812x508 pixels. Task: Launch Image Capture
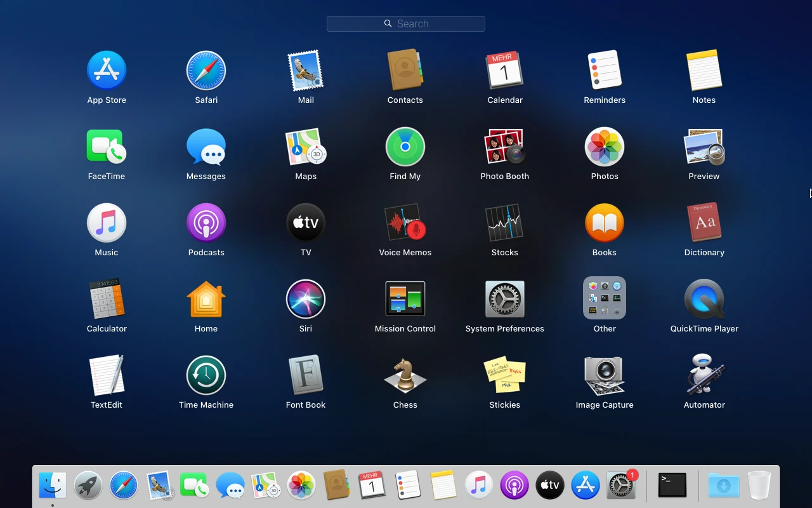pyautogui.click(x=605, y=375)
